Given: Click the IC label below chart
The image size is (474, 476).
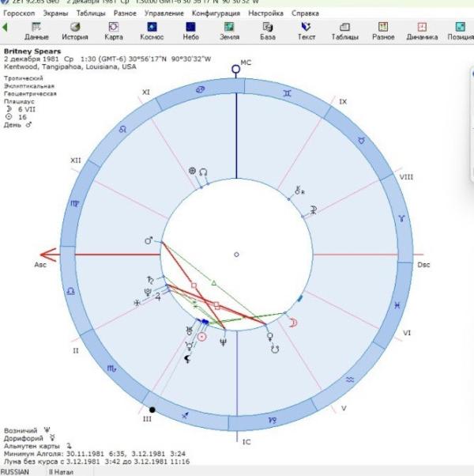Looking at the screenshot, I should tap(246, 442).
